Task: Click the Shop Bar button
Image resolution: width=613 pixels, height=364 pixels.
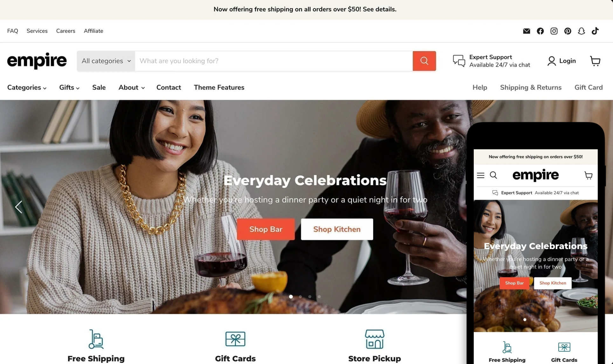Action: pos(265,229)
